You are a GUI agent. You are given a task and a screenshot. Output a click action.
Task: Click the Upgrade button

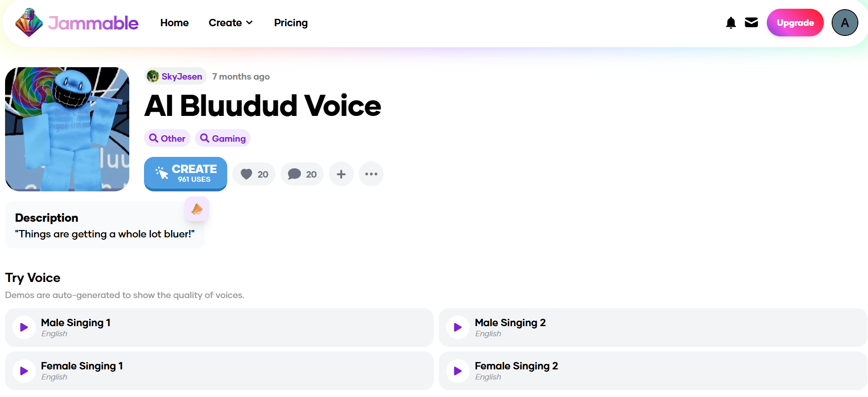point(795,22)
